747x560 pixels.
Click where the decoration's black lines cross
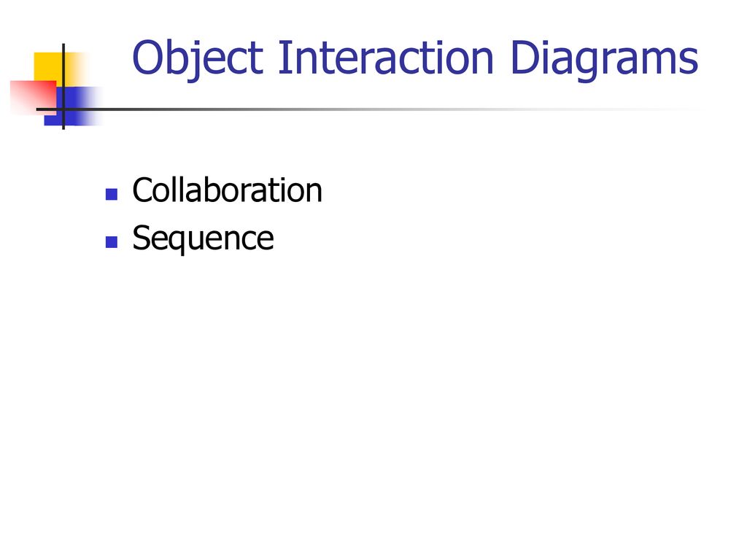point(63,109)
